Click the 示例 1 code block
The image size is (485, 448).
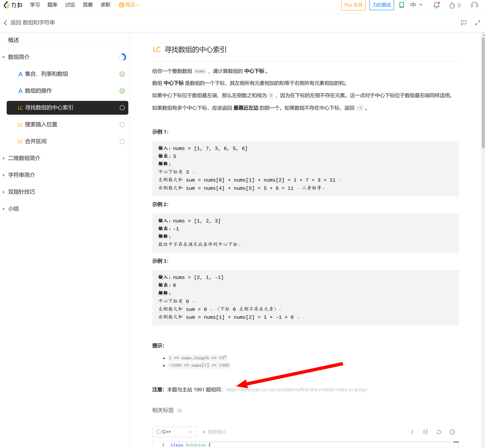(306, 169)
